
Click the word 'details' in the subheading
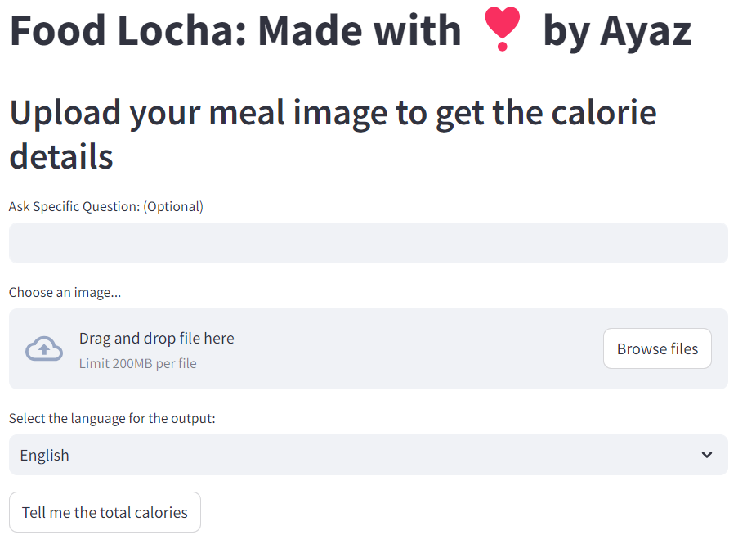coord(61,155)
